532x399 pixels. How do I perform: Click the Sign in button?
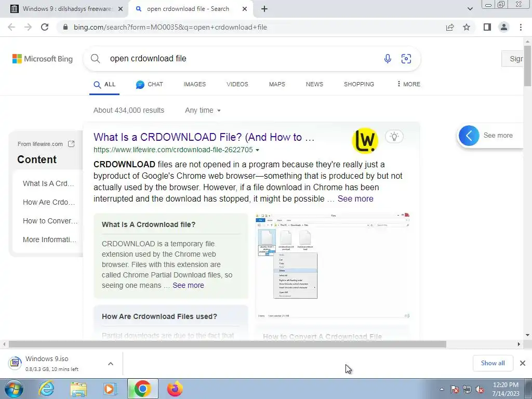coord(512,59)
